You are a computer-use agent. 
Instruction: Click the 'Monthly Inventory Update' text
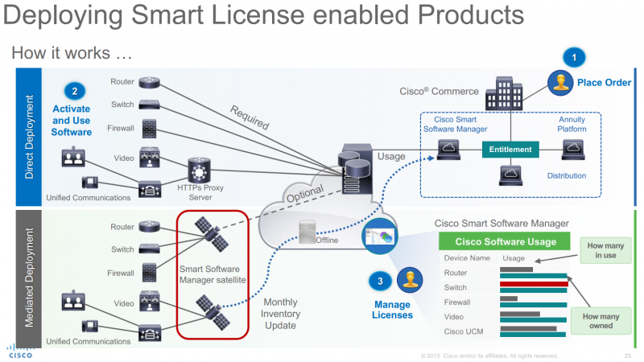pyautogui.click(x=281, y=314)
